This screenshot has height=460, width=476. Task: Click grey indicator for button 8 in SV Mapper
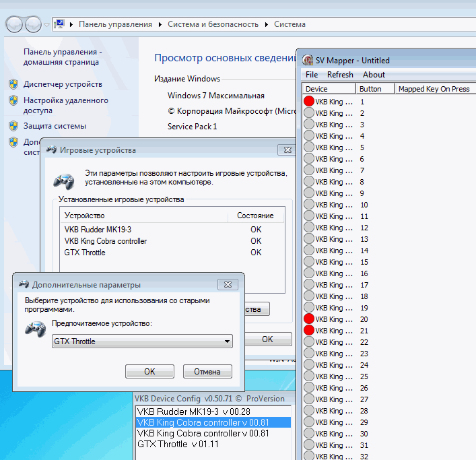tap(309, 181)
